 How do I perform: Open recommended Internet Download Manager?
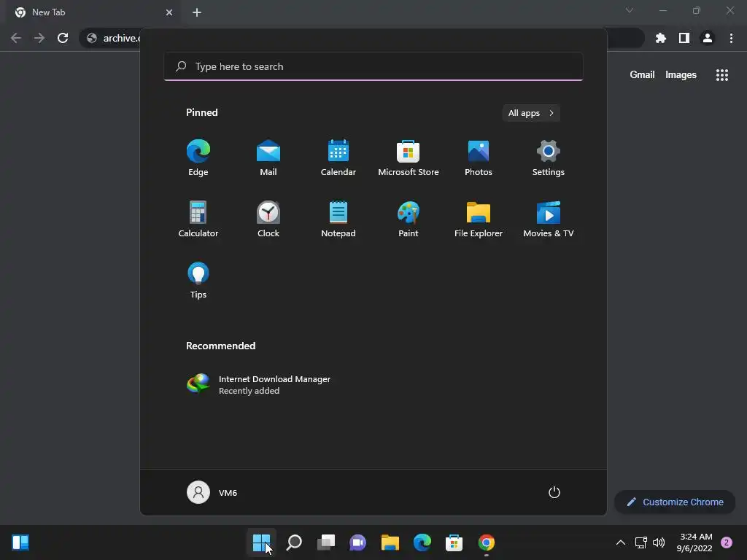tap(259, 384)
